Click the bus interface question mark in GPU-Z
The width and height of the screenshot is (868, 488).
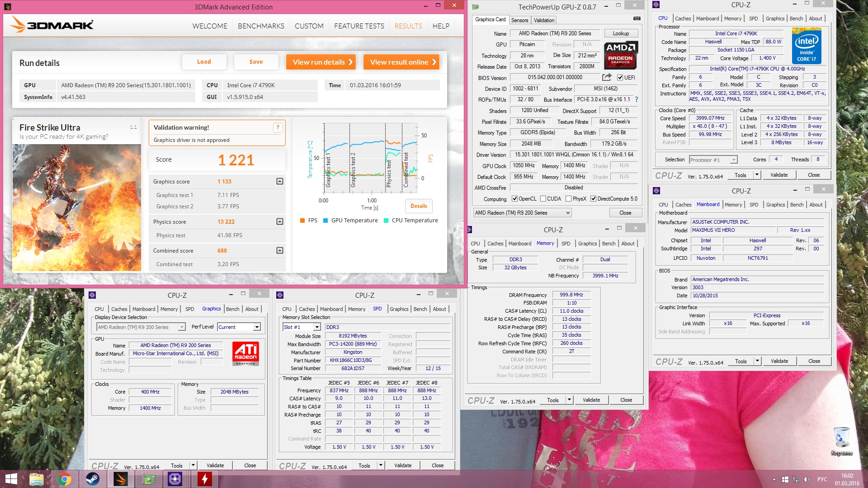coord(637,99)
